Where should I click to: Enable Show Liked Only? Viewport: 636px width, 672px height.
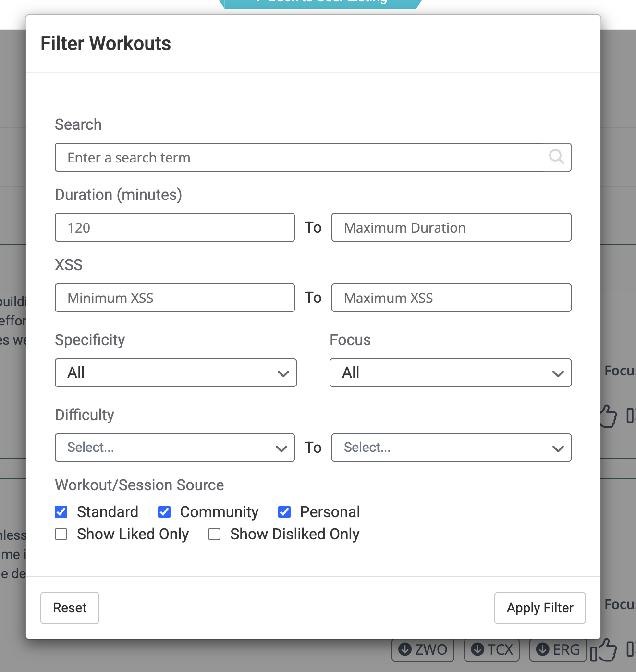(61, 534)
